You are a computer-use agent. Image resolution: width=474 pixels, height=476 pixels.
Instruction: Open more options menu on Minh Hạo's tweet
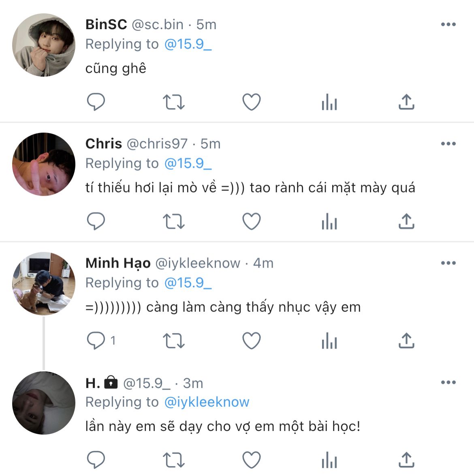click(448, 263)
